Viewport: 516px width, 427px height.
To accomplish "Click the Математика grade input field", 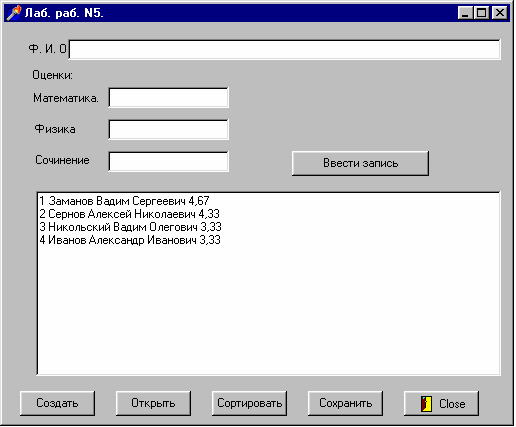I will [x=168, y=98].
